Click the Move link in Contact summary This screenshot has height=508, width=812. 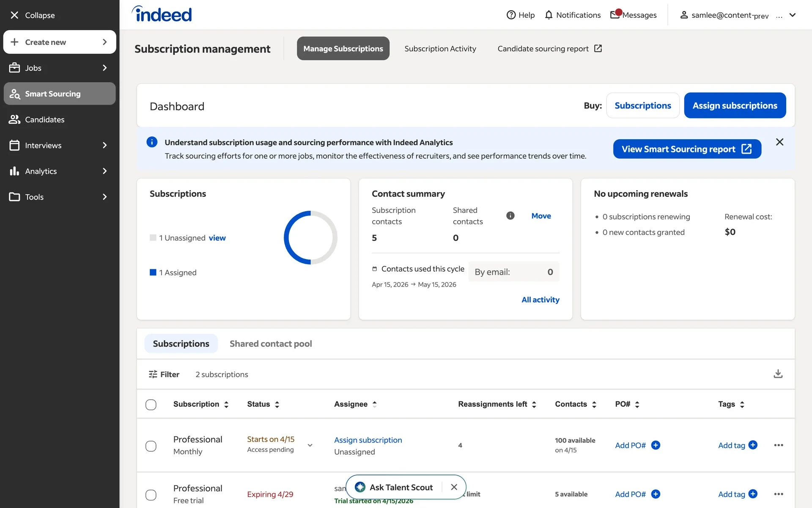[x=541, y=216]
